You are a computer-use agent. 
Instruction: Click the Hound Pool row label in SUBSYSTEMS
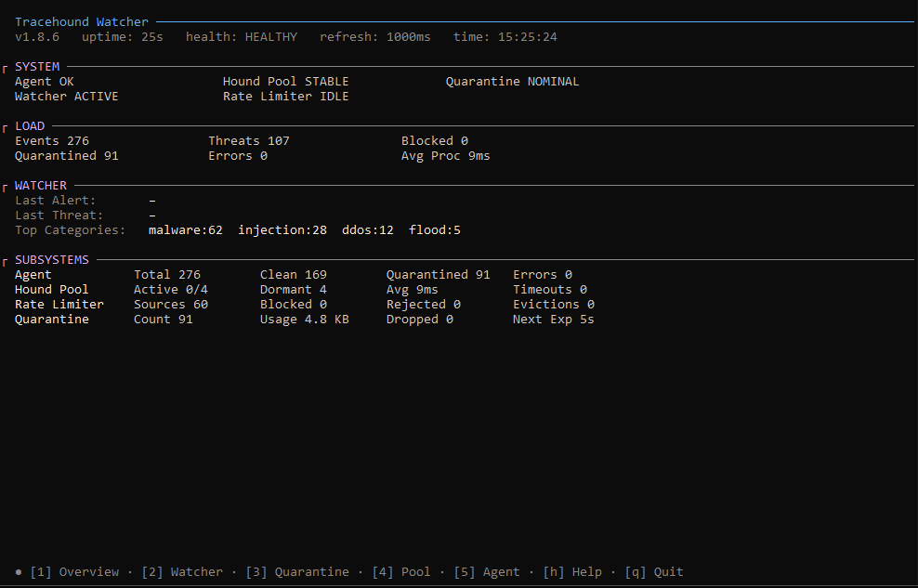52,290
